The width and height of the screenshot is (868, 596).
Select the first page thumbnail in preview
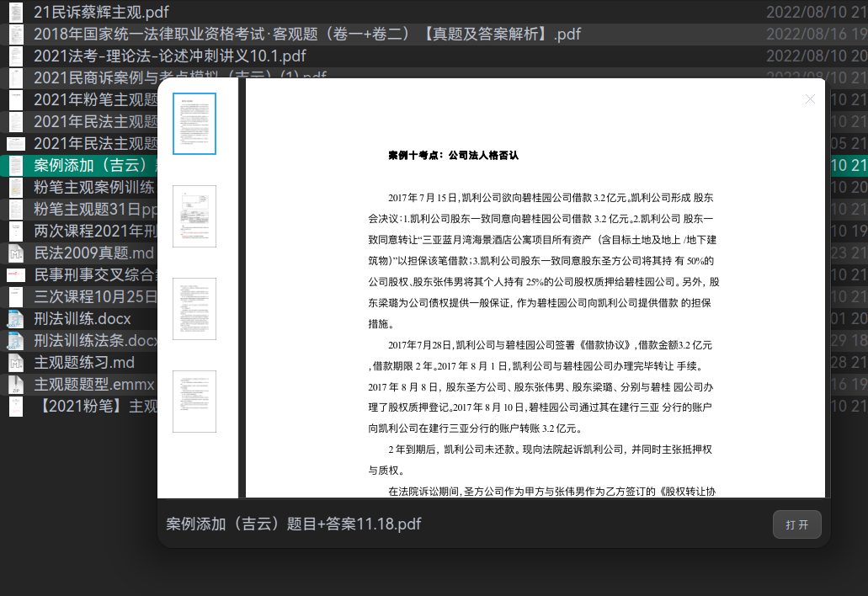(x=194, y=124)
